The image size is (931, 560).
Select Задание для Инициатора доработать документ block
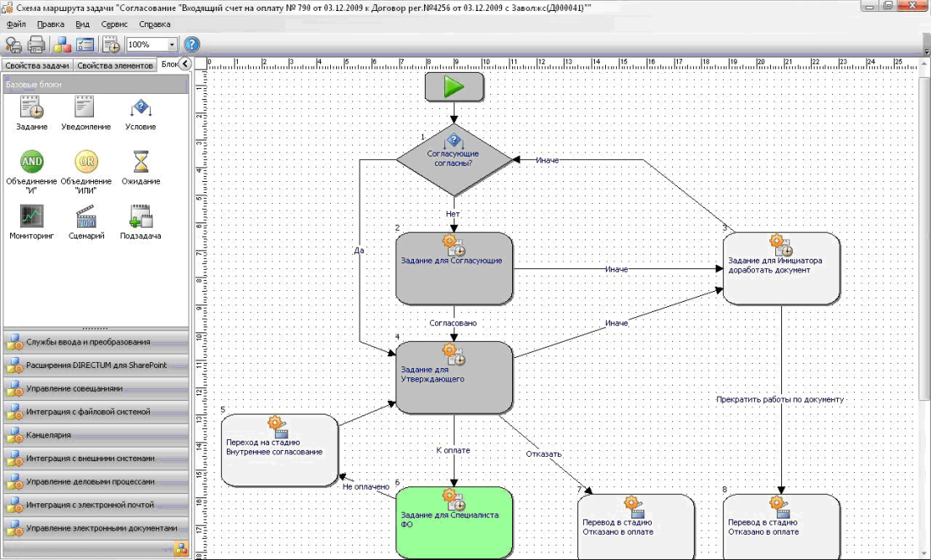point(781,268)
